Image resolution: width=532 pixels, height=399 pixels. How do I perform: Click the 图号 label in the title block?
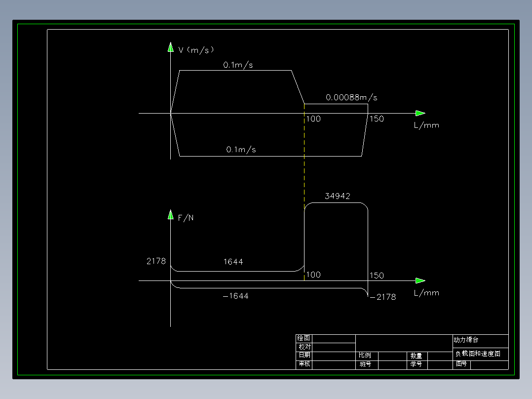(461, 364)
